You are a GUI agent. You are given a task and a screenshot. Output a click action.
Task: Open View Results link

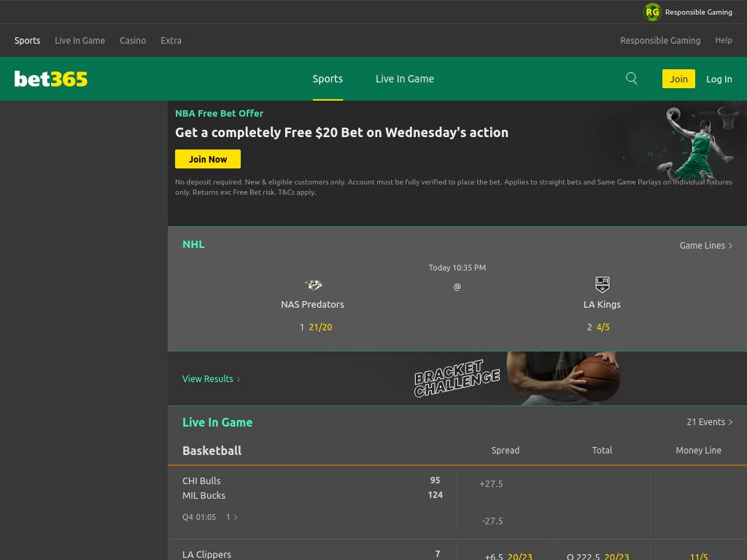click(x=211, y=379)
